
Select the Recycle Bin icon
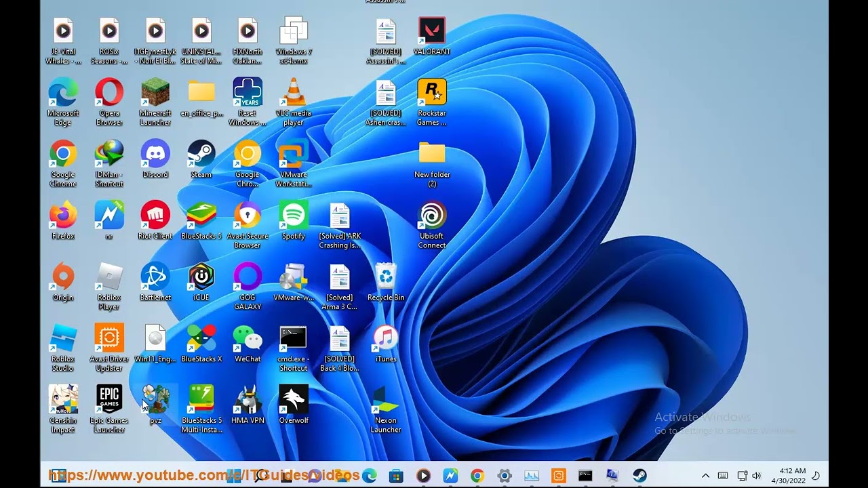[386, 282]
